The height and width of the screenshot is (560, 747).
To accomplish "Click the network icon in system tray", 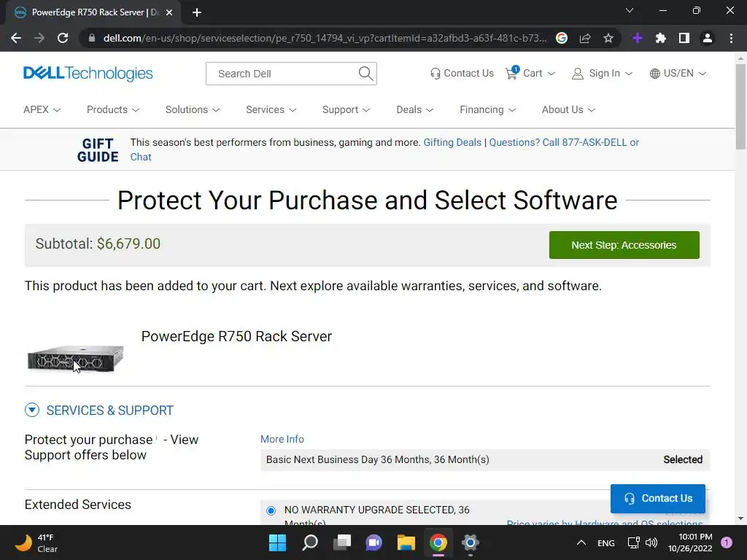I will [633, 542].
